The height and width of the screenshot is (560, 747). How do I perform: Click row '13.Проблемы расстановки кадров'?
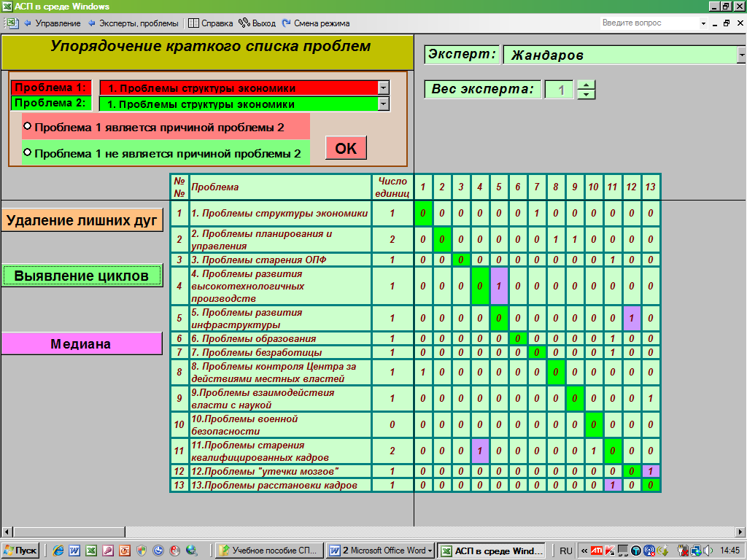(x=279, y=485)
